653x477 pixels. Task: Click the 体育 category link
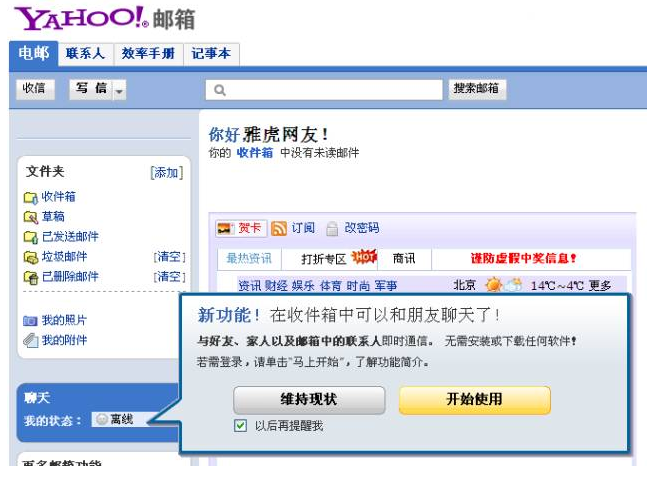pos(331,286)
